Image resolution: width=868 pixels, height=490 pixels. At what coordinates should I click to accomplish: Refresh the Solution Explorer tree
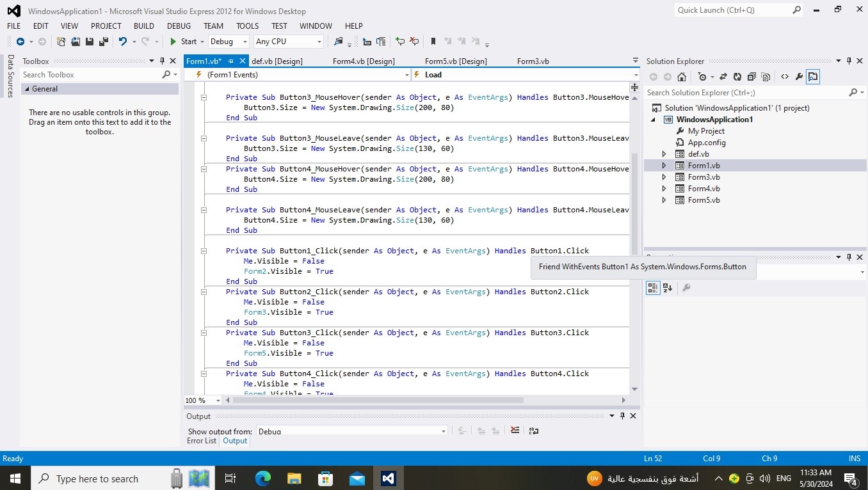tap(737, 77)
